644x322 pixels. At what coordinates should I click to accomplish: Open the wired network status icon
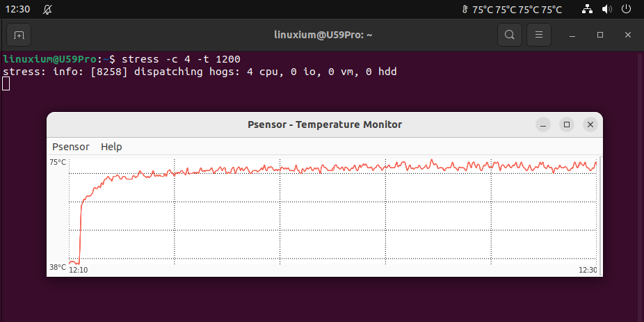588,9
